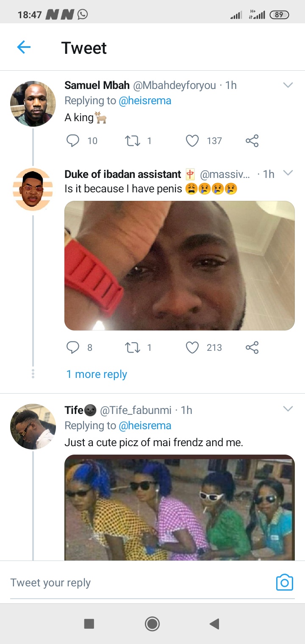Image resolution: width=305 pixels, height=644 pixels.
Task: Open camera icon in reply bar
Action: tap(284, 583)
